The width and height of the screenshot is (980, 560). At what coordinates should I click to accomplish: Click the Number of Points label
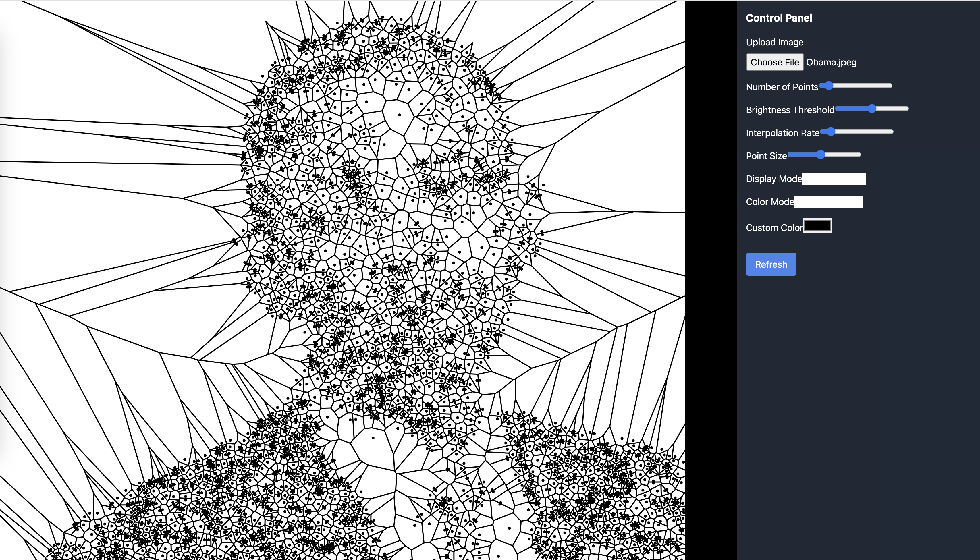(x=782, y=87)
